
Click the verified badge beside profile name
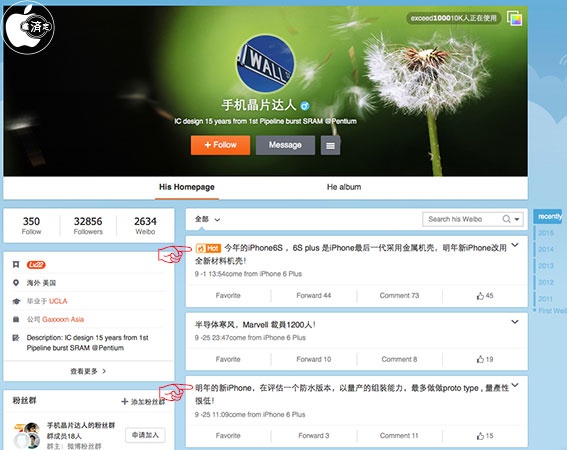[305, 106]
